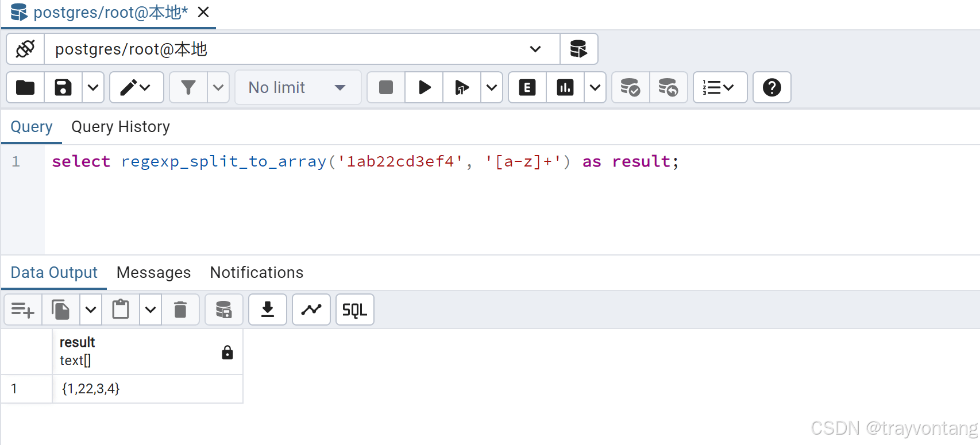Click into the SQL query editor line
Image resolution: width=980 pixels, height=445 pixels.
365,161
